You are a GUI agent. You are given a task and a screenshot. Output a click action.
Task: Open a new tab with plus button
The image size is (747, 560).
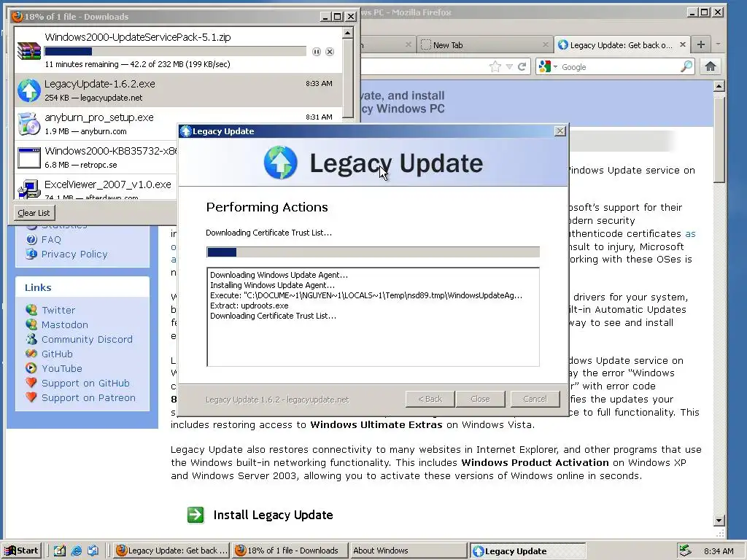(701, 44)
